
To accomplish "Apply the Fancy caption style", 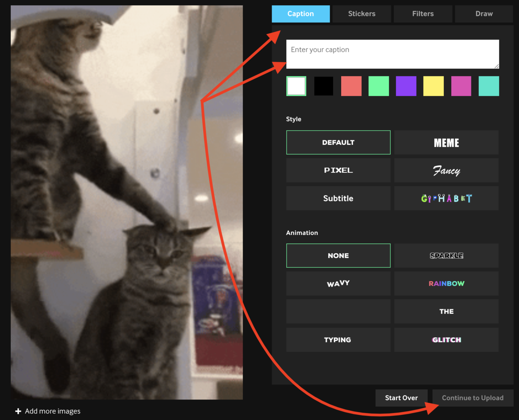I will (x=446, y=170).
